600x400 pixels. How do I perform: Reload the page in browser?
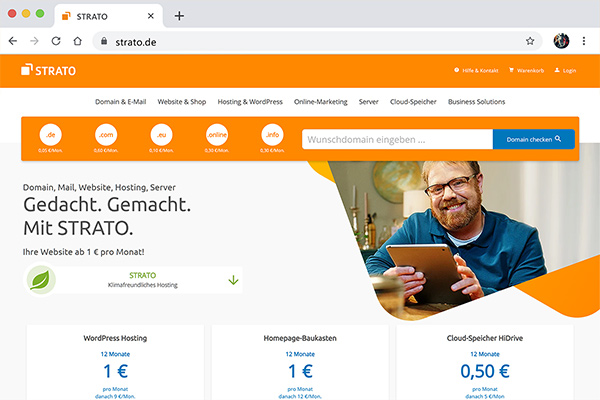point(56,42)
